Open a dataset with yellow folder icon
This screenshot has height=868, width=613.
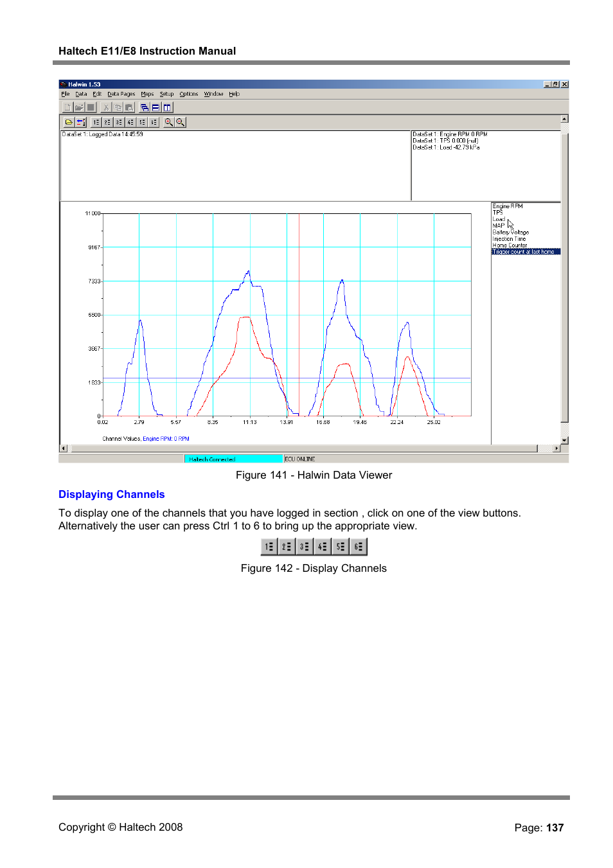(x=69, y=122)
